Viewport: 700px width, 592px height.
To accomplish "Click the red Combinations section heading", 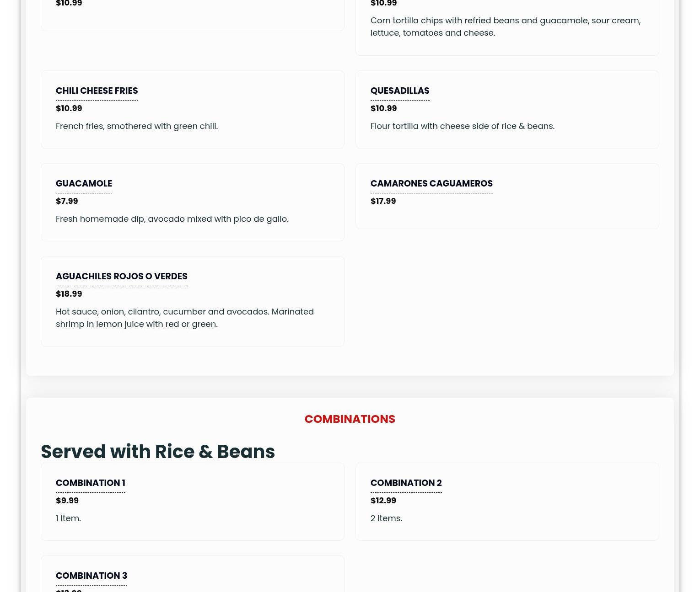I will [350, 419].
